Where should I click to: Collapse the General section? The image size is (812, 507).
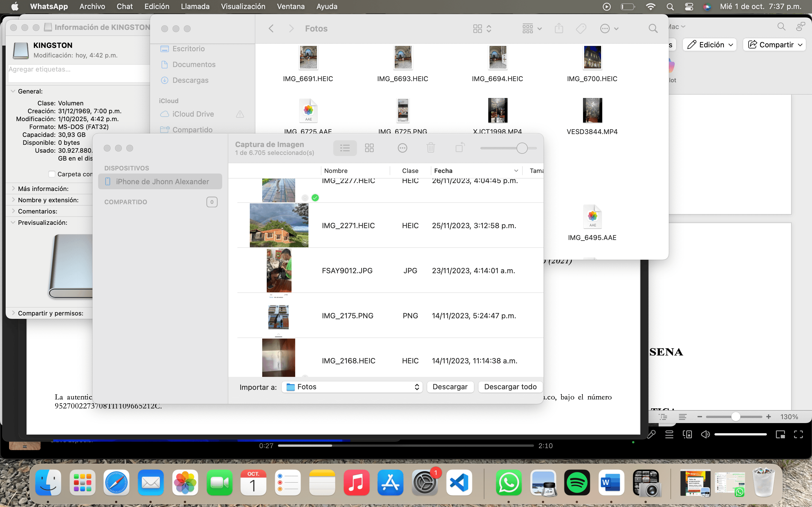point(13,91)
